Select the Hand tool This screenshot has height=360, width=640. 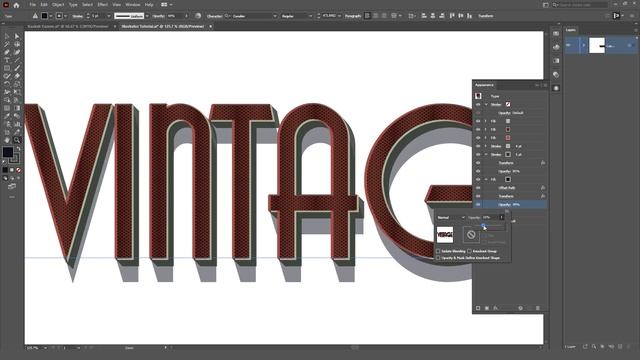tap(7, 140)
